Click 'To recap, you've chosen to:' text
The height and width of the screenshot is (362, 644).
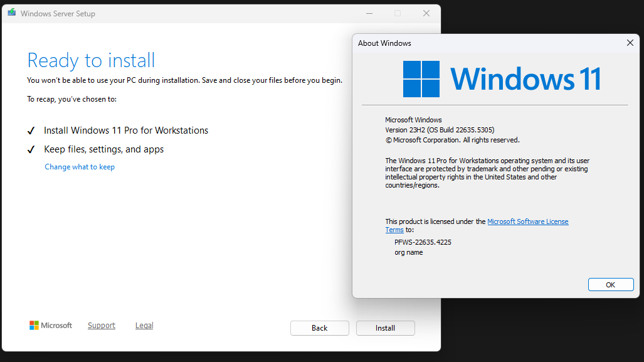(x=72, y=99)
